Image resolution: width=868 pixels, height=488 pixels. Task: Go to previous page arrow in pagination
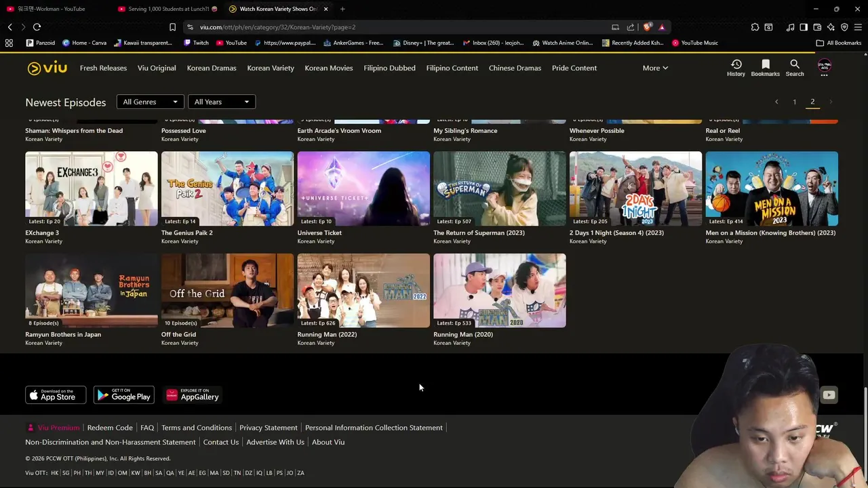tap(776, 102)
